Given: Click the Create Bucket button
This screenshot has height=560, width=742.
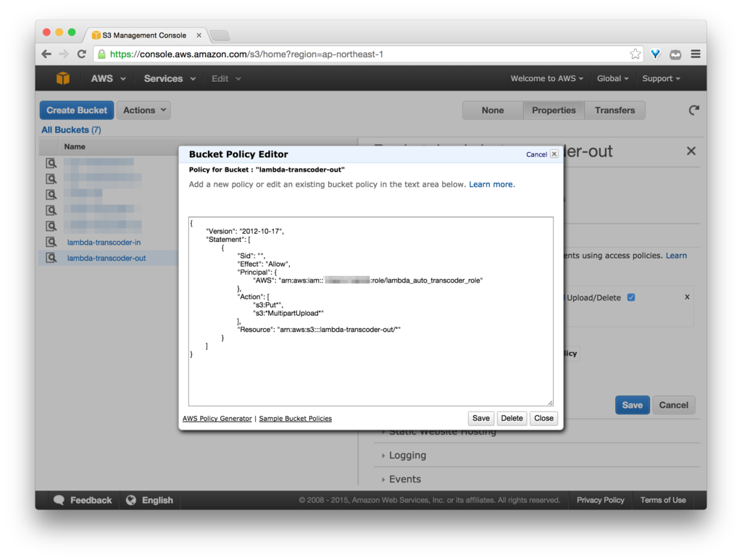Looking at the screenshot, I should click(x=77, y=110).
